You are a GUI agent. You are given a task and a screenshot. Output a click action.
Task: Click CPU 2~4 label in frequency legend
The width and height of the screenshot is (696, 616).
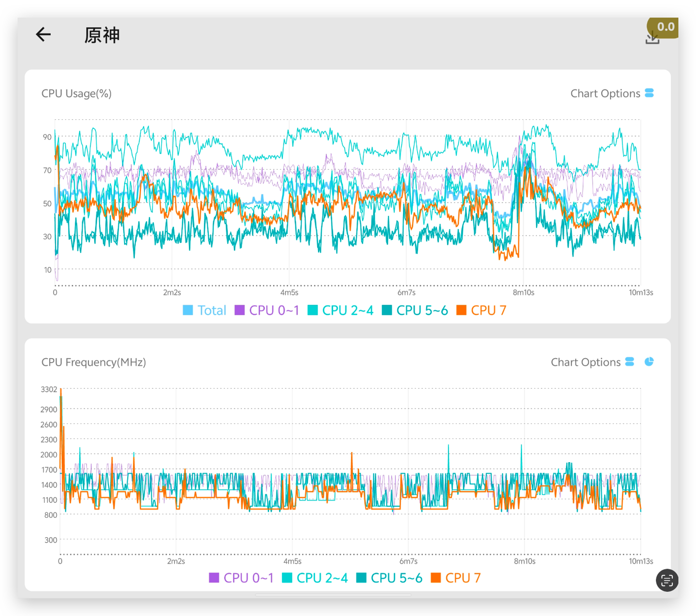coord(322,578)
